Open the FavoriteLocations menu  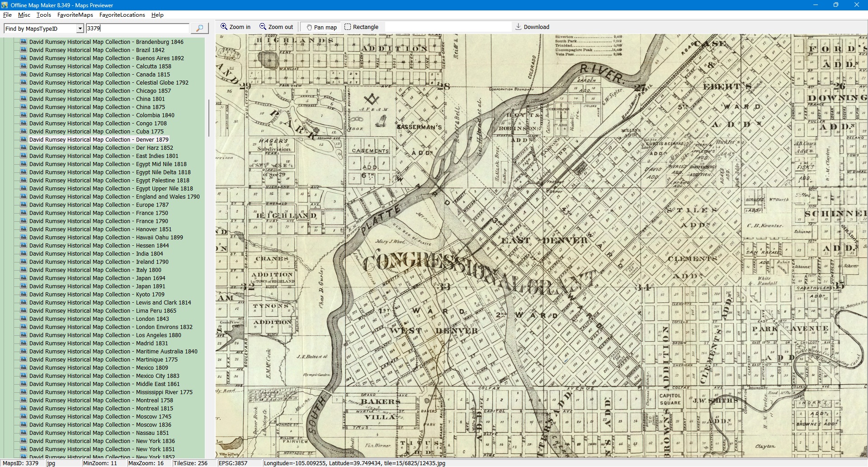pos(122,15)
